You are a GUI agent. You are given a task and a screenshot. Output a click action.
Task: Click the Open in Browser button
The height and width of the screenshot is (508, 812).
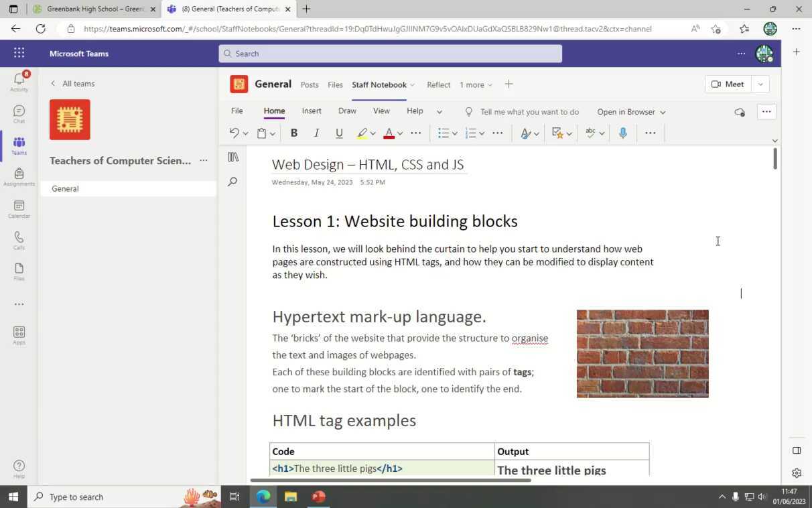626,112
